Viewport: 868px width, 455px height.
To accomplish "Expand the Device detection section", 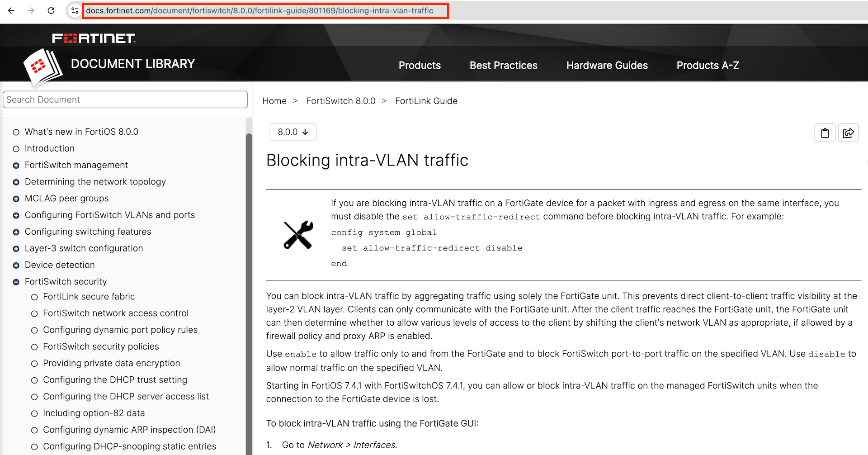I will click(16, 265).
